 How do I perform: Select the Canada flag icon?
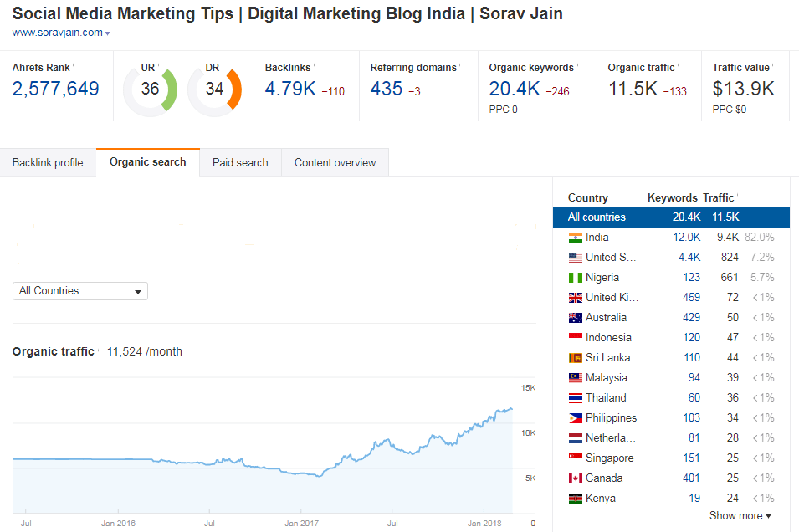tap(575, 478)
